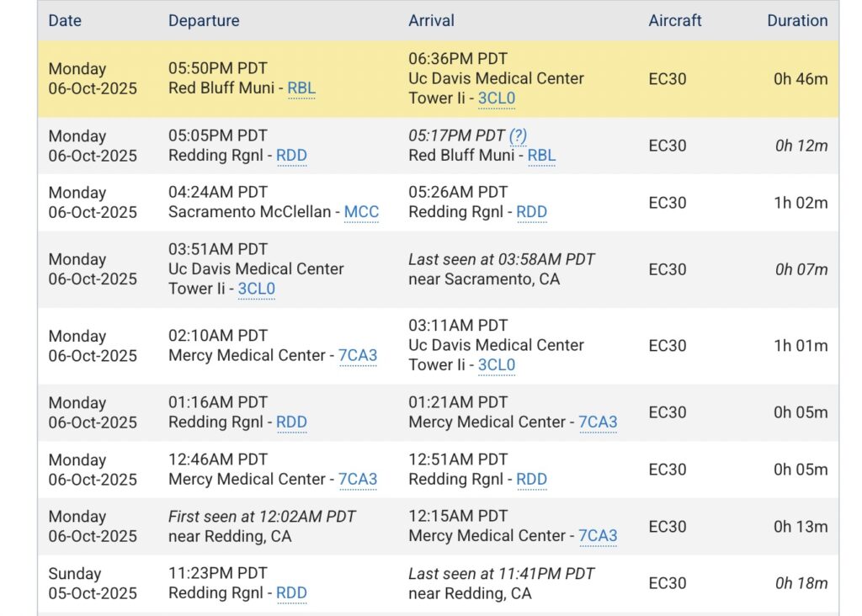Select the highlighted 0h 46m flight row
862x616 pixels.
[438, 79]
